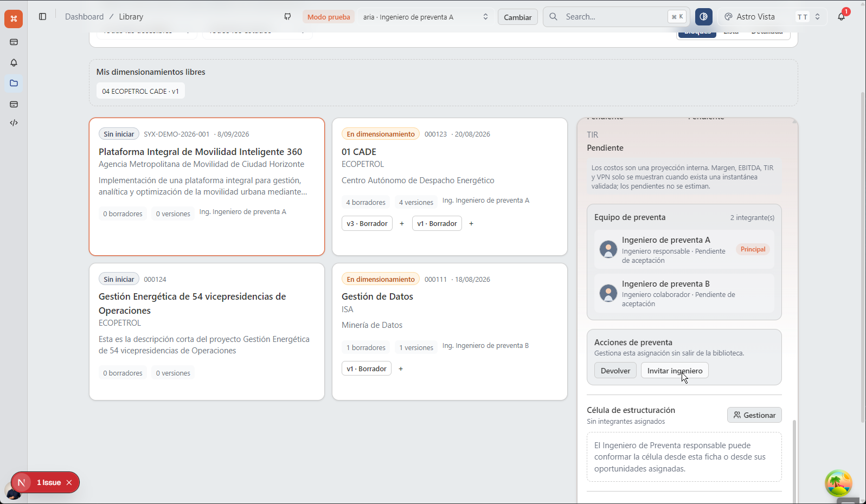Viewport: 866px width, 504px height.
Task: Open 04 ECOPETROL CADE · v1 chip
Action: [x=140, y=91]
